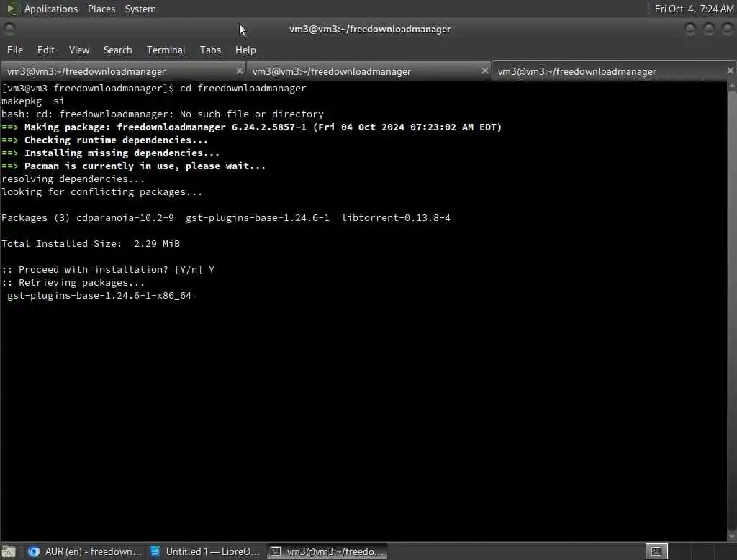The image size is (737, 560).
Task: Click 'looking for conflicting packages...' line
Action: point(102,192)
